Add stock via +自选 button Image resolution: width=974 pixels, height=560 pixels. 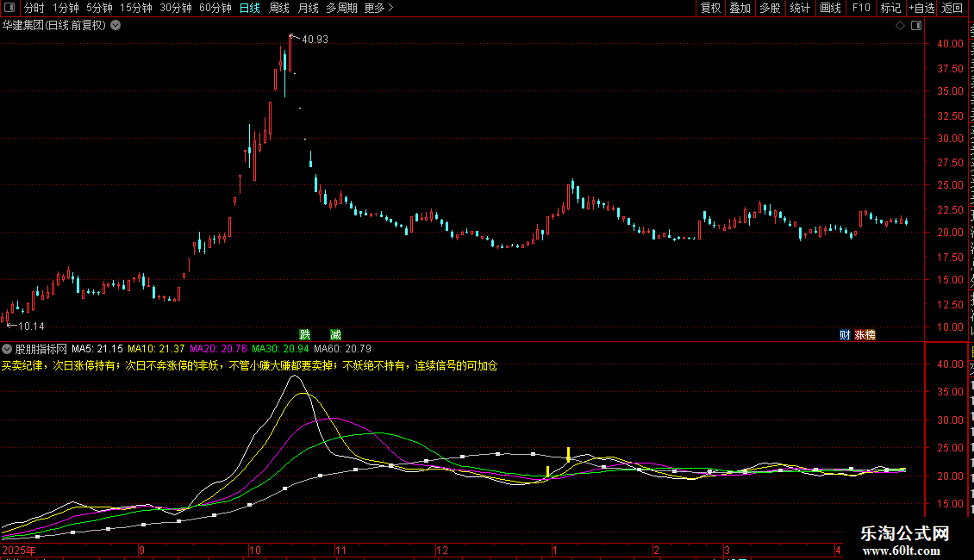921,8
